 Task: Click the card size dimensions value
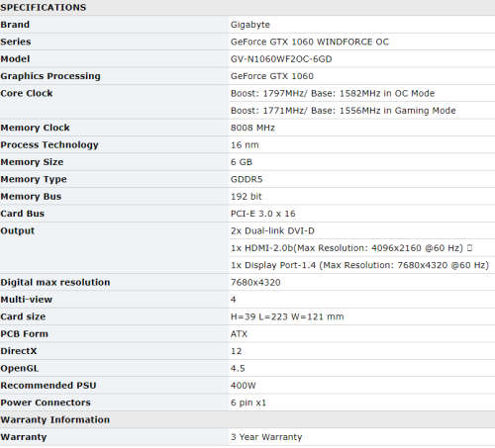coord(287,316)
